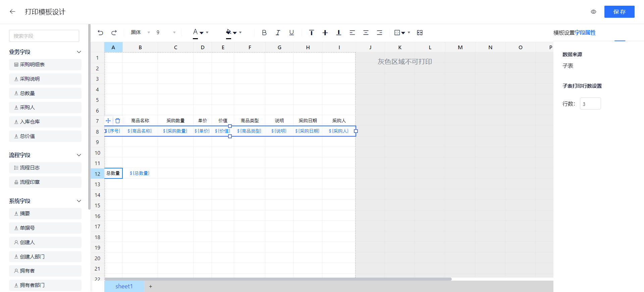
Task: Click the redo icon in toolbar
Action: 114,32
